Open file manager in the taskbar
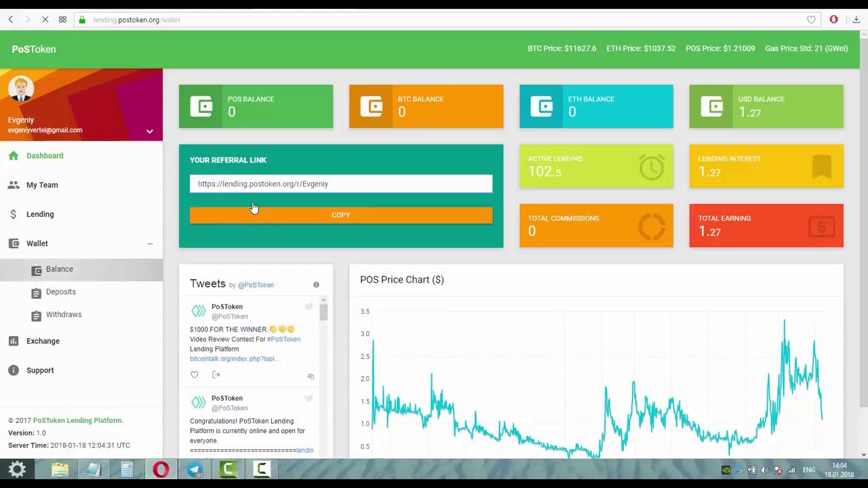 60,470
